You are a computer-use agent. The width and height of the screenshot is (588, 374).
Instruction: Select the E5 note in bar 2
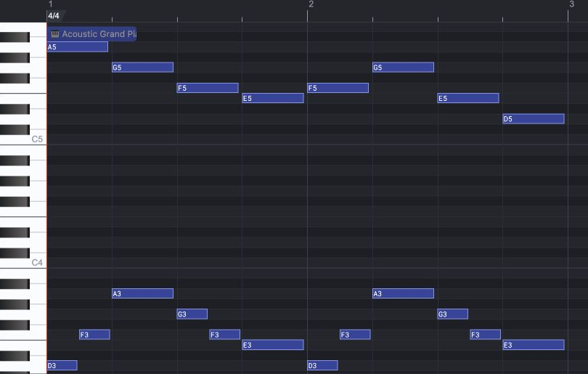point(468,98)
